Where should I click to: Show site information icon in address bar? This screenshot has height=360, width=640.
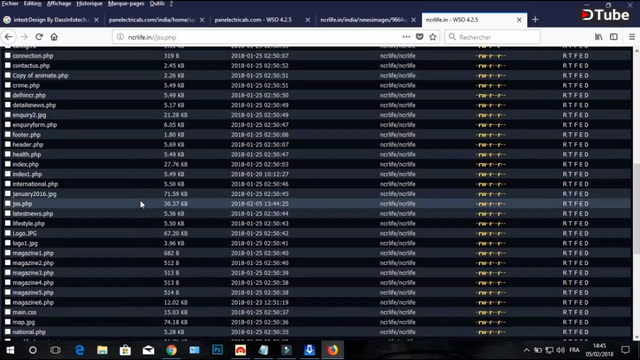tap(120, 37)
